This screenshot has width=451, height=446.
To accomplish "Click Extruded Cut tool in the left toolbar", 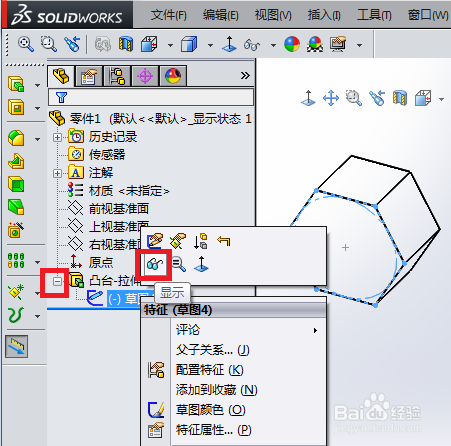I will click(16, 107).
